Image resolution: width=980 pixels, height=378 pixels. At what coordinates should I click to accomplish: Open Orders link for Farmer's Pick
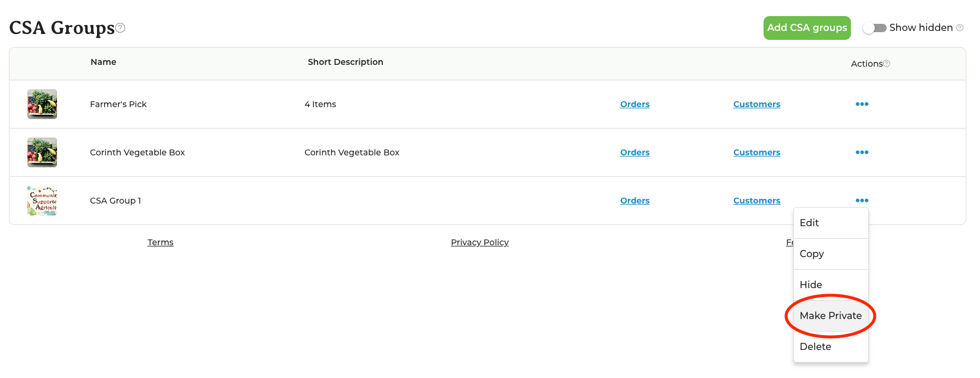[x=635, y=104]
